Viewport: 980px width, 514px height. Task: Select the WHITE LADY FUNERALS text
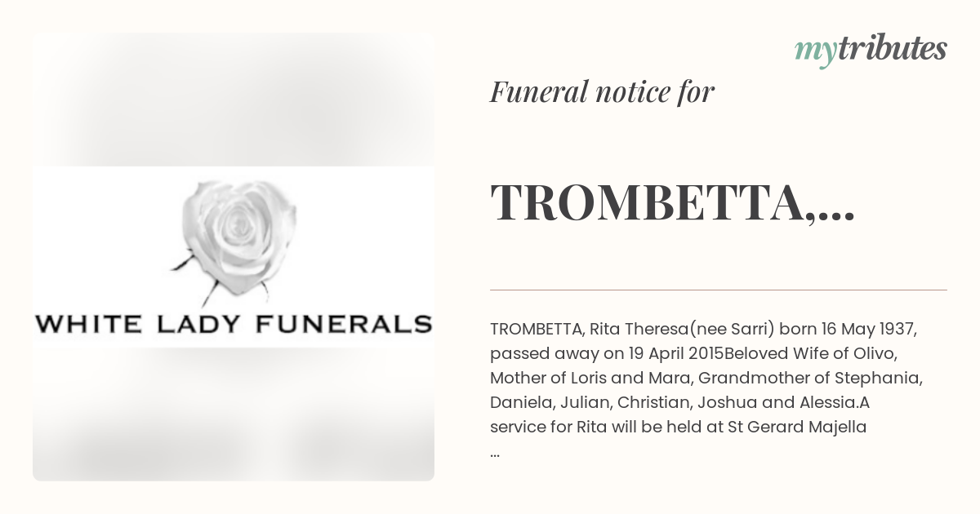click(234, 323)
